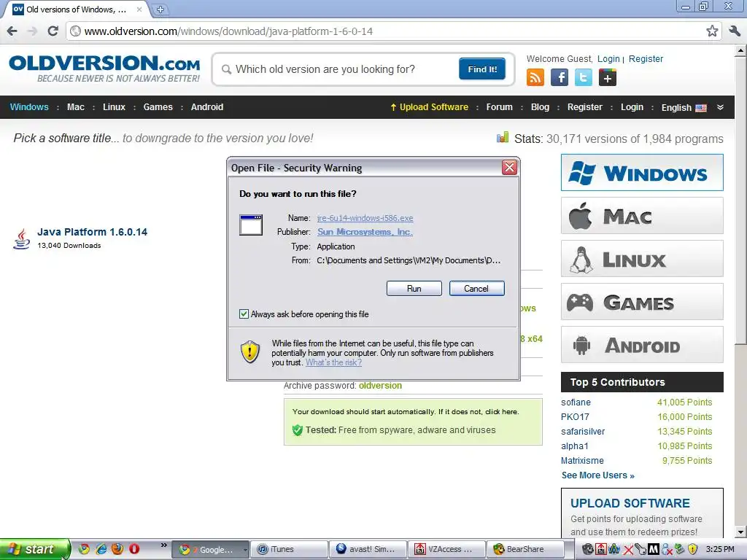Open the Forum menu item
The width and height of the screenshot is (747, 560).
point(499,106)
